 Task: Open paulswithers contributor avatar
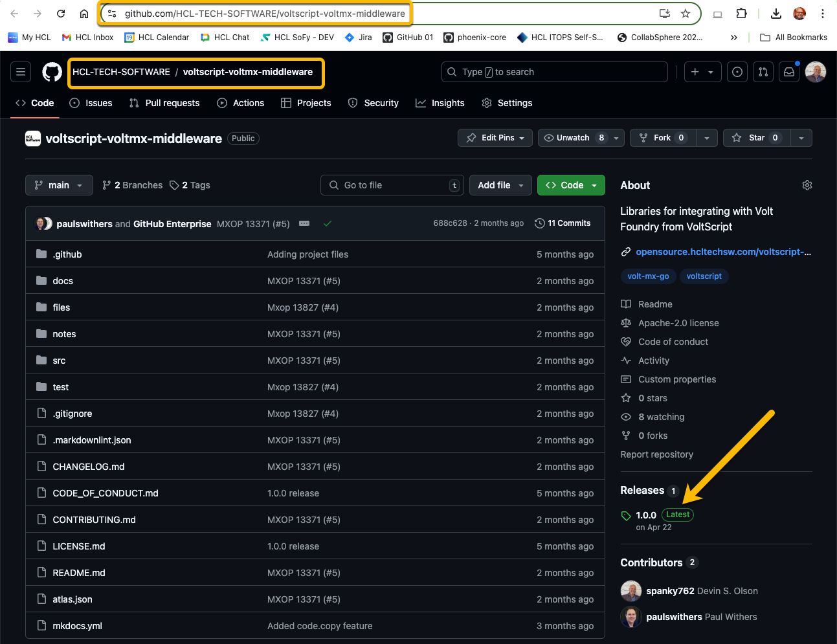[631, 617]
